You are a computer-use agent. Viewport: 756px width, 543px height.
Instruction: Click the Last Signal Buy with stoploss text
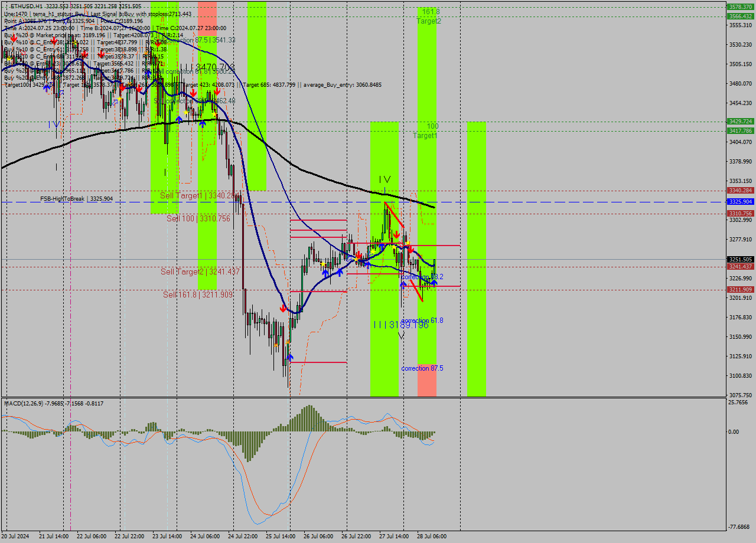pos(142,14)
